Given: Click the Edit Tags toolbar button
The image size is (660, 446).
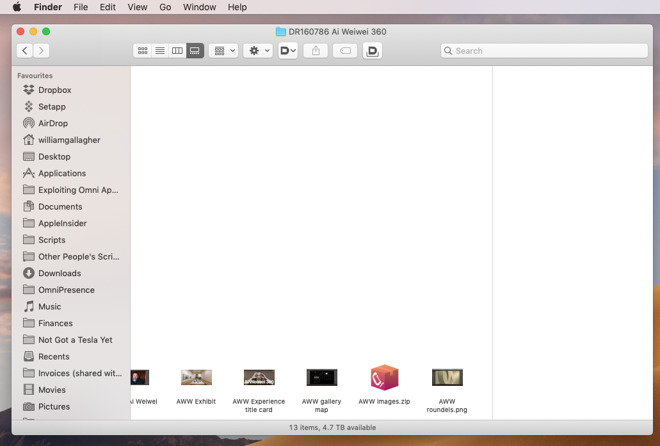Looking at the screenshot, I should coord(345,51).
